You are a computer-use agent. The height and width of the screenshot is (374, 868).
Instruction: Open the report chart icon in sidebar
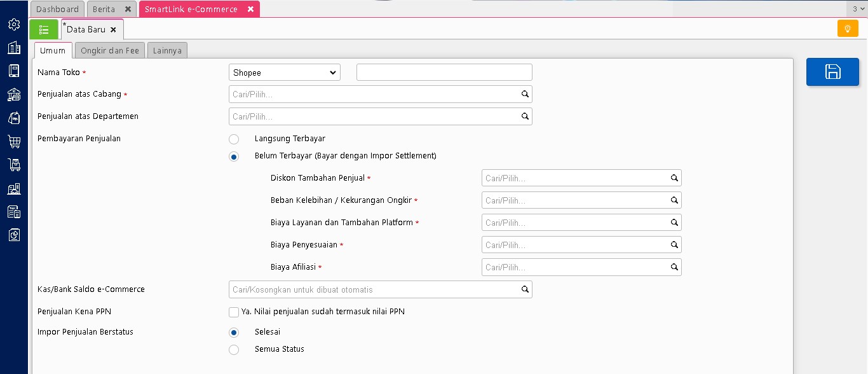pos(14,235)
